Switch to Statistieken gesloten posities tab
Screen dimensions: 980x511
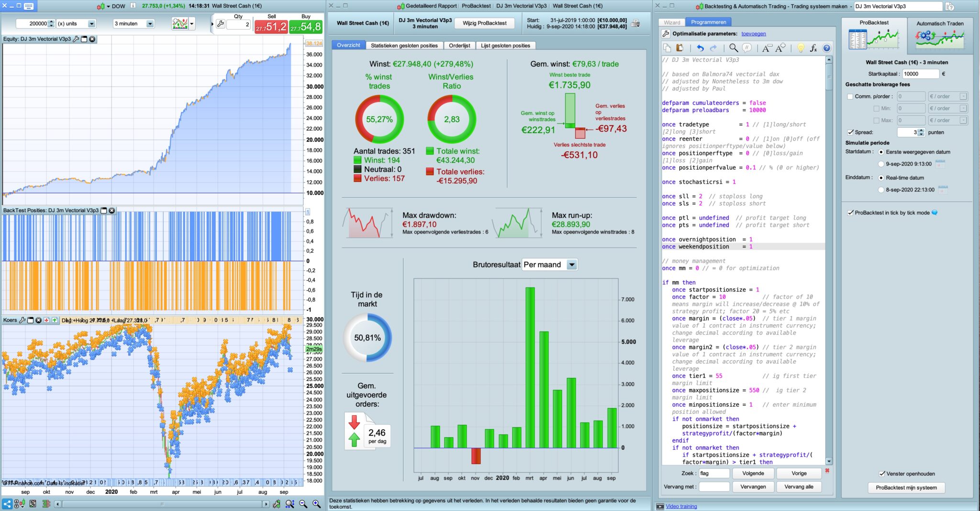404,45
